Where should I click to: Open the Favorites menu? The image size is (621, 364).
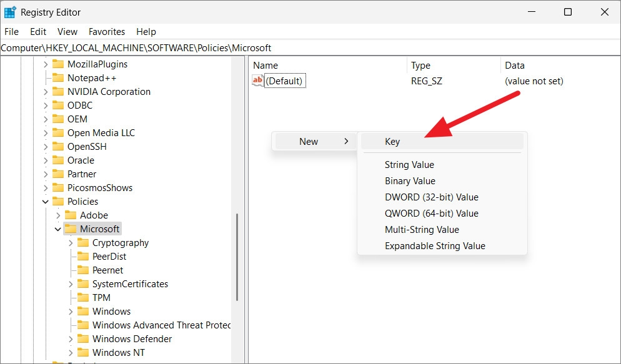coord(106,31)
